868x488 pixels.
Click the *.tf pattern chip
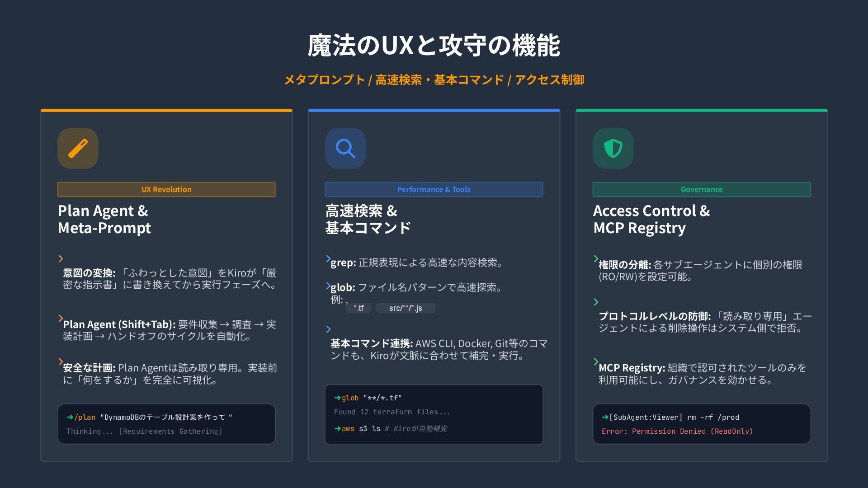coord(359,308)
